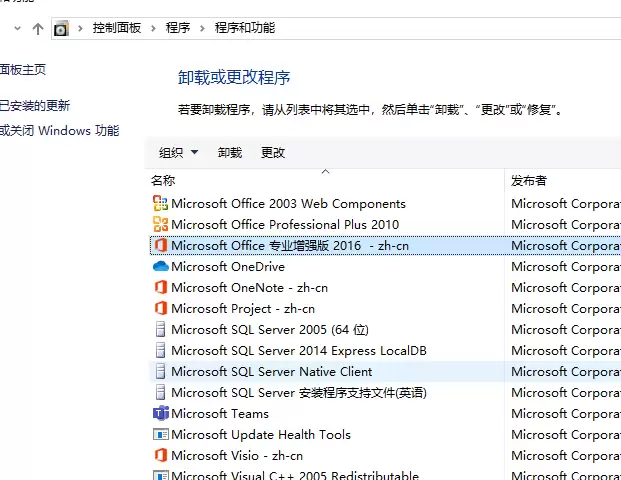Go up one folder level with the up arrow
This screenshot has height=480, width=621.
click(x=38, y=29)
